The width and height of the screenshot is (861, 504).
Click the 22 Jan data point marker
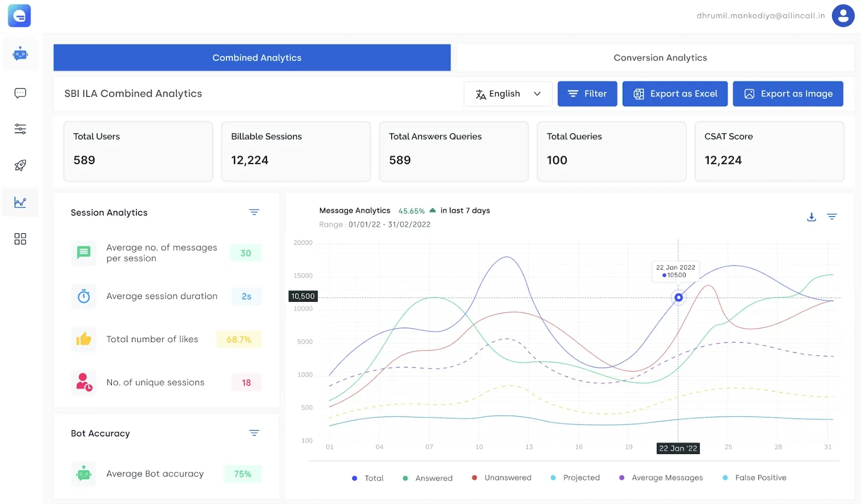679,297
